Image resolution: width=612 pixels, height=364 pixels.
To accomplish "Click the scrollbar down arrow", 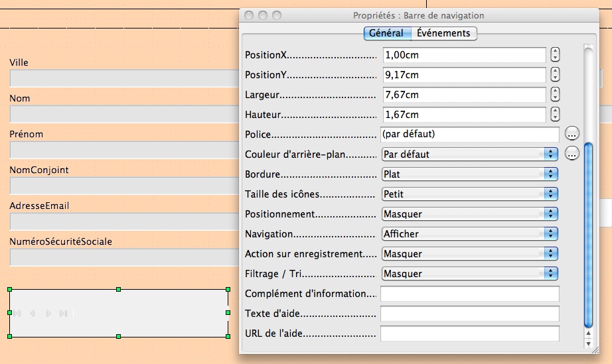I will pos(588,343).
